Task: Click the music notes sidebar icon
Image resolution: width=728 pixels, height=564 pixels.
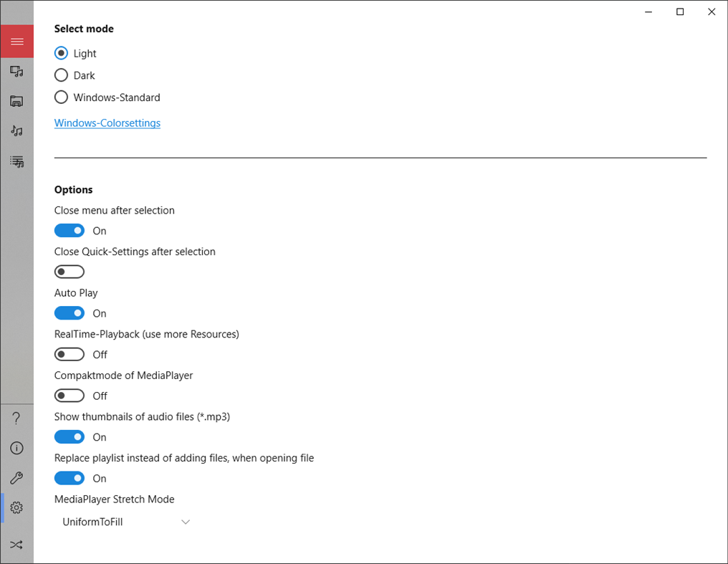Action: click(x=16, y=131)
